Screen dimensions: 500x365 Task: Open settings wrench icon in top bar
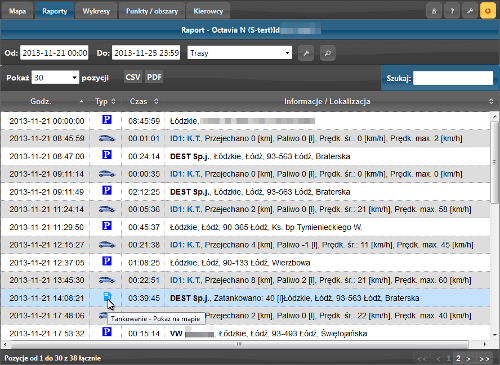pyautogui.click(x=470, y=11)
